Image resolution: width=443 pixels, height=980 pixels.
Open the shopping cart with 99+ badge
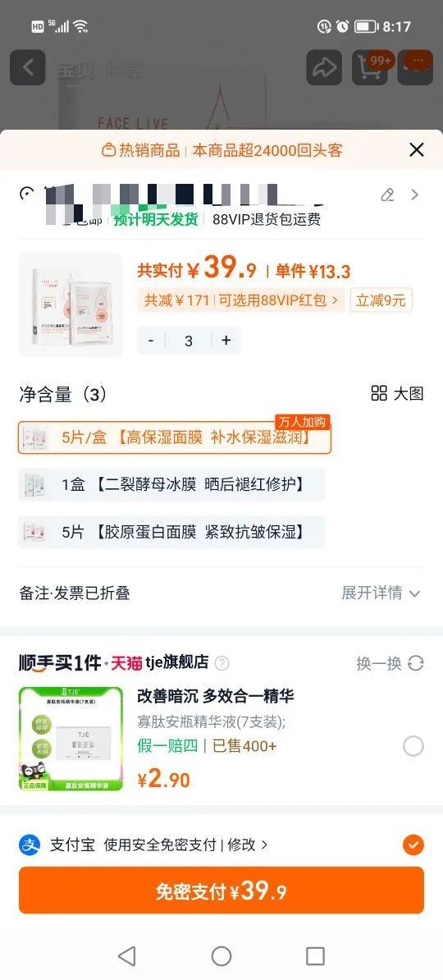pyautogui.click(x=370, y=67)
